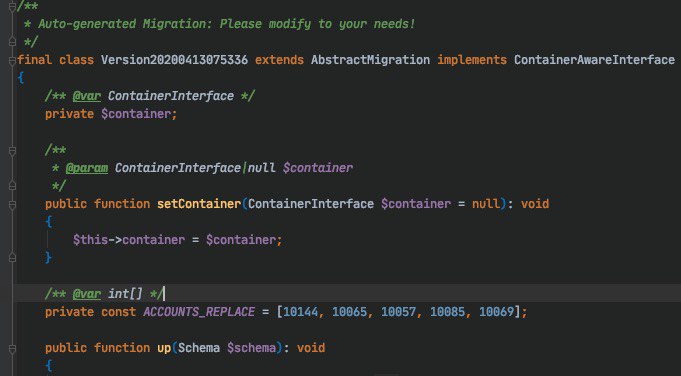The image size is (681, 376).
Task: Click void return type of the up function
Action: coord(311,348)
